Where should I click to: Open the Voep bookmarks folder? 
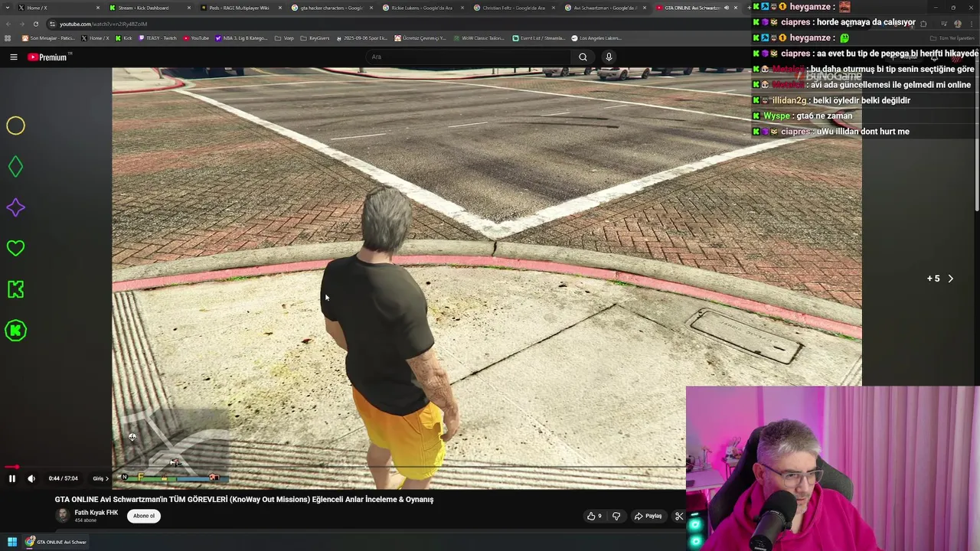284,37
